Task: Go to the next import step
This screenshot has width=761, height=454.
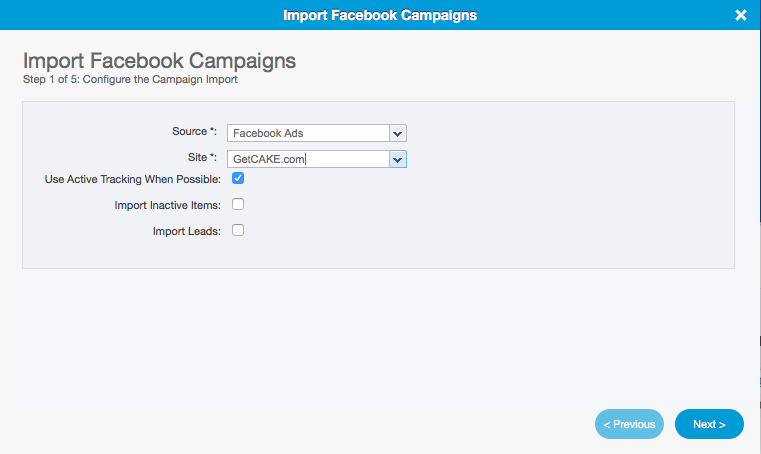Action: [709, 424]
